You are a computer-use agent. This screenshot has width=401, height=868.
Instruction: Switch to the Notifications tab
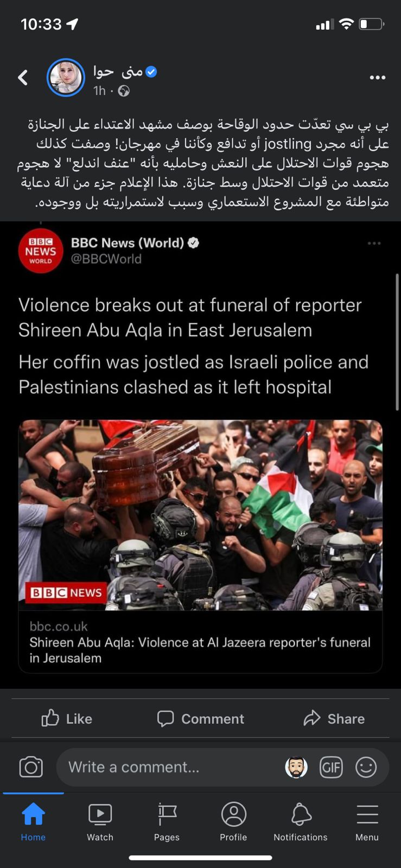[301, 822]
